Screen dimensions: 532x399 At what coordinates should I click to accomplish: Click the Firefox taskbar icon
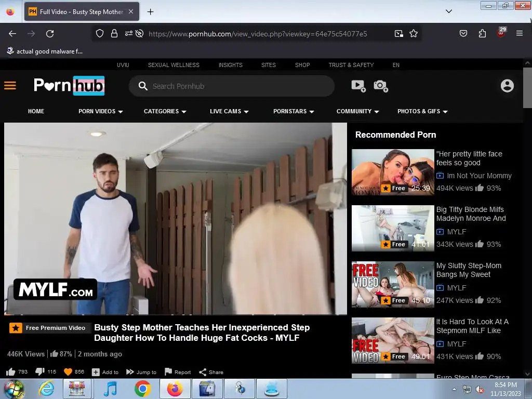coord(175,389)
